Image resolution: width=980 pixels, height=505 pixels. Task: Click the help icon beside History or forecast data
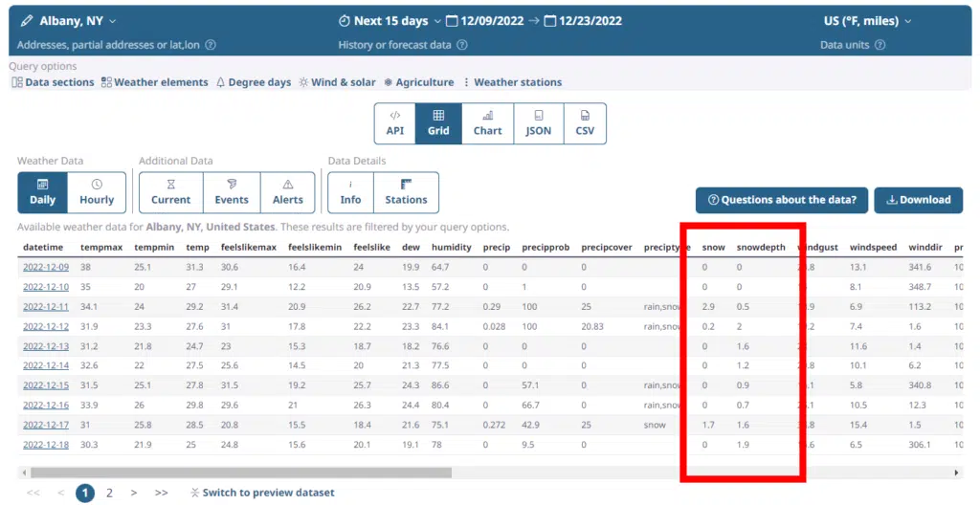coord(462,45)
